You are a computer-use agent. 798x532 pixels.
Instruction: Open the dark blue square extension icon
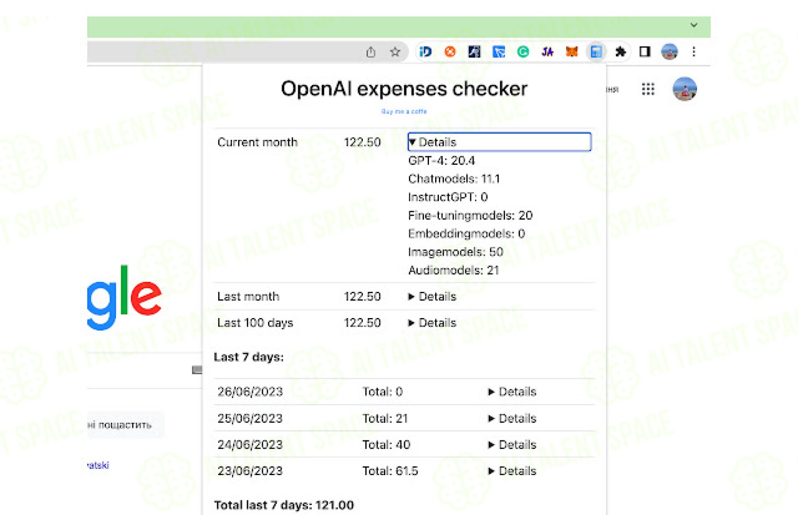474,52
